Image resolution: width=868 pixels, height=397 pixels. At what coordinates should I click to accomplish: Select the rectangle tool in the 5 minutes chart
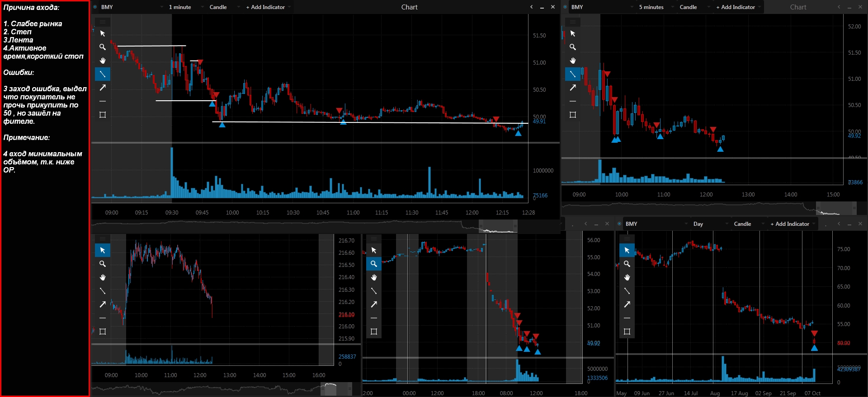point(573,115)
